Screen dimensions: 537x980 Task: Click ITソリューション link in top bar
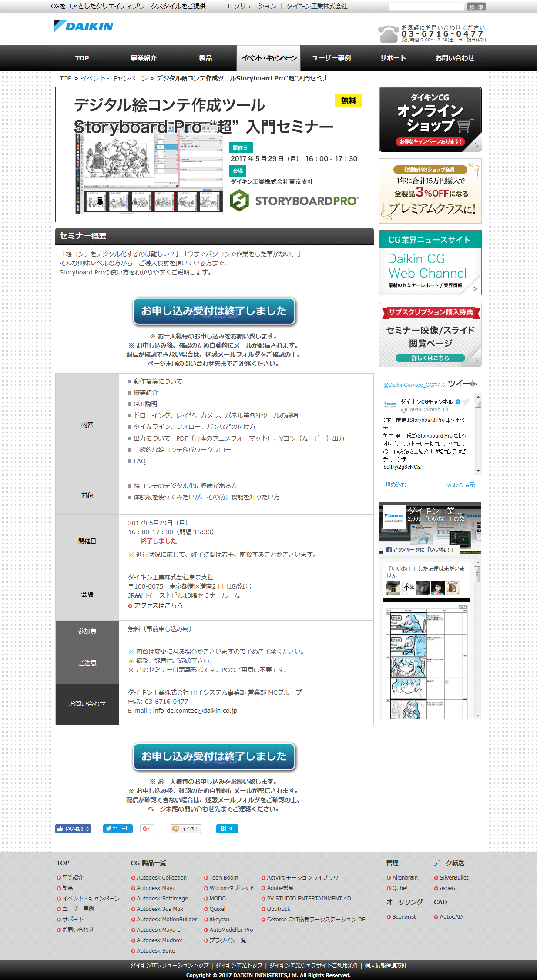pyautogui.click(x=252, y=6)
